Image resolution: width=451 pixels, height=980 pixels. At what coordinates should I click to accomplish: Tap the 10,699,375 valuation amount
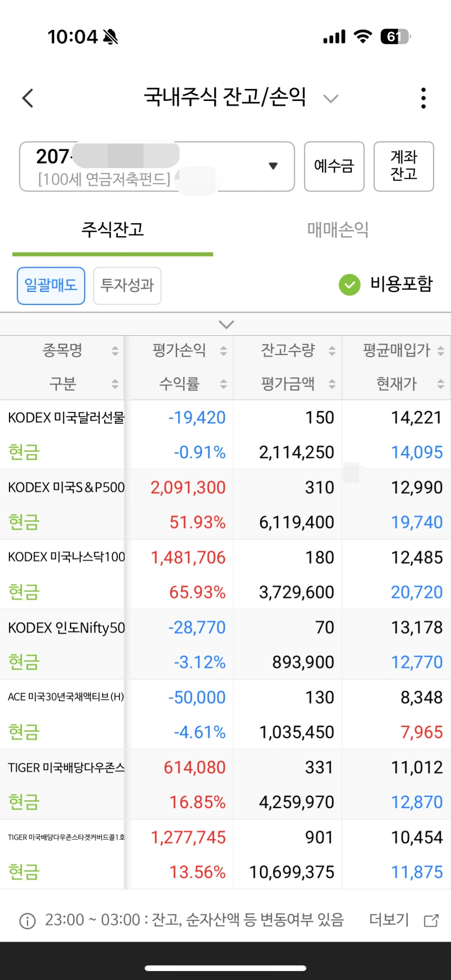point(292,872)
